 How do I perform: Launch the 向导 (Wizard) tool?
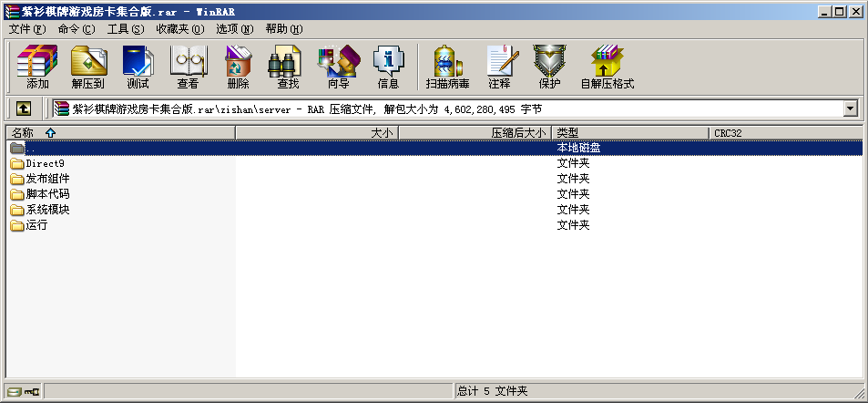pyautogui.click(x=338, y=67)
